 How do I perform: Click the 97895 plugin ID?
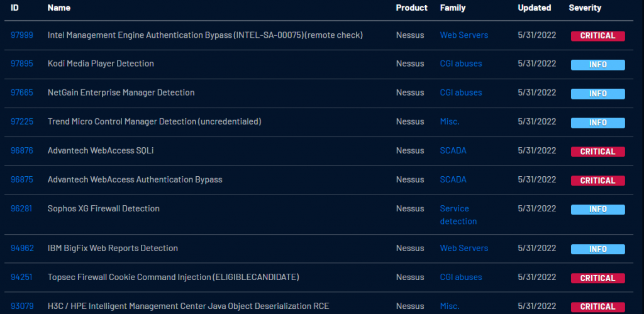tap(21, 64)
